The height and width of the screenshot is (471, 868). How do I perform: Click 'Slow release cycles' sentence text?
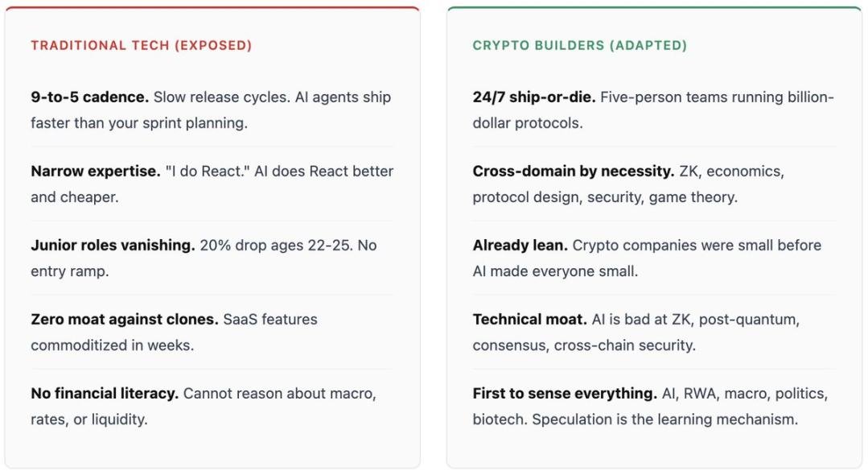point(218,97)
